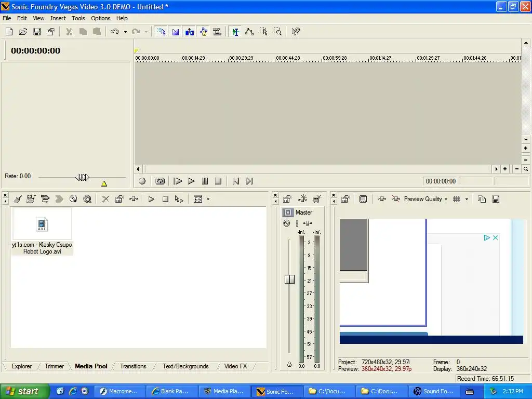Open the File menu
The height and width of the screenshot is (399, 532).
[7, 18]
